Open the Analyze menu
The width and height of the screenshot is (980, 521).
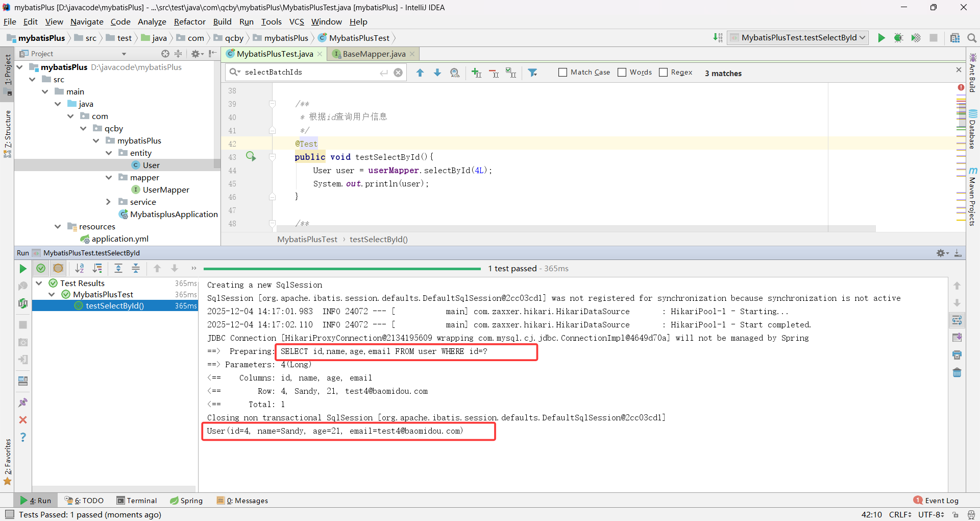pos(152,21)
